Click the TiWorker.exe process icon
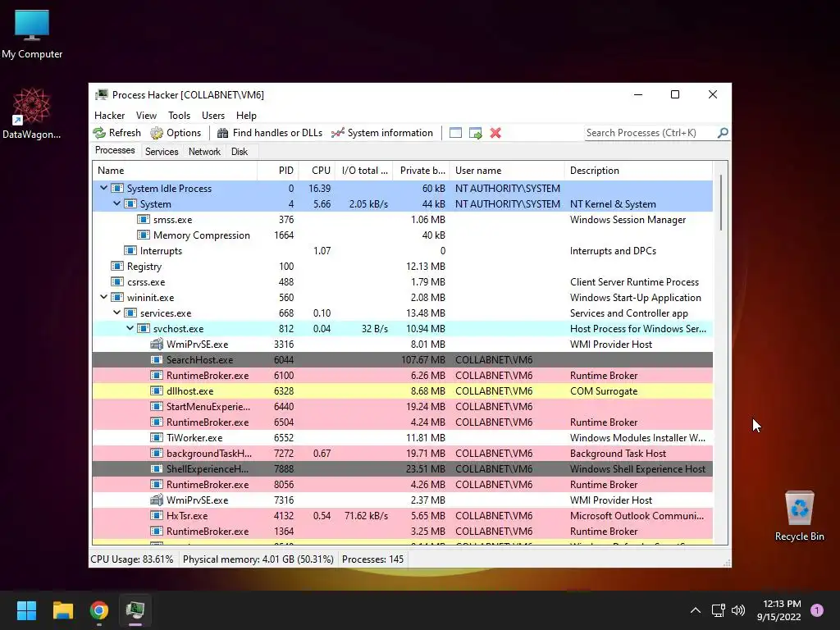This screenshot has width=840, height=630. [157, 438]
